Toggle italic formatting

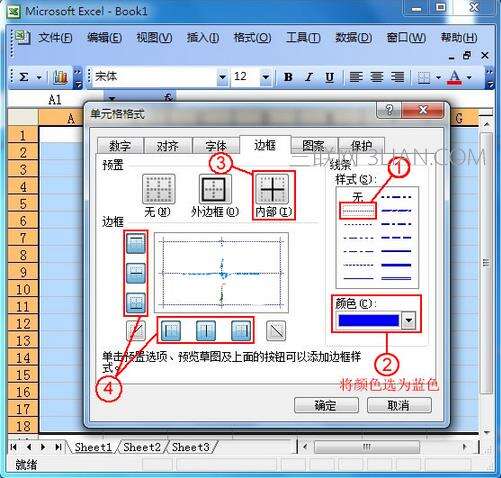[x=309, y=77]
